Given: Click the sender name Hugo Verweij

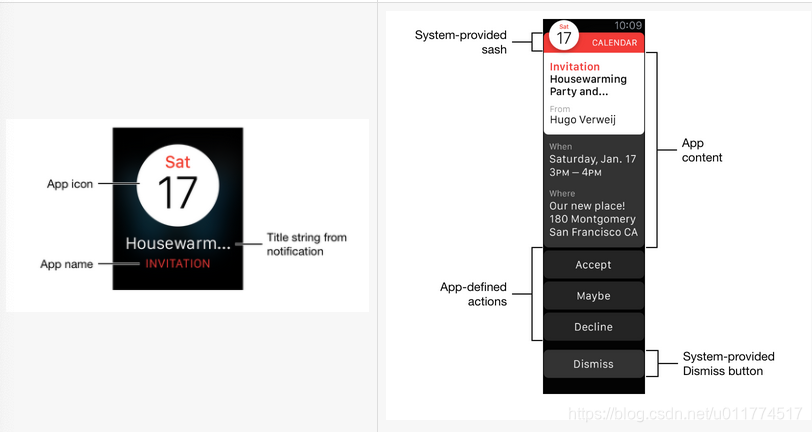Looking at the screenshot, I should (x=583, y=120).
